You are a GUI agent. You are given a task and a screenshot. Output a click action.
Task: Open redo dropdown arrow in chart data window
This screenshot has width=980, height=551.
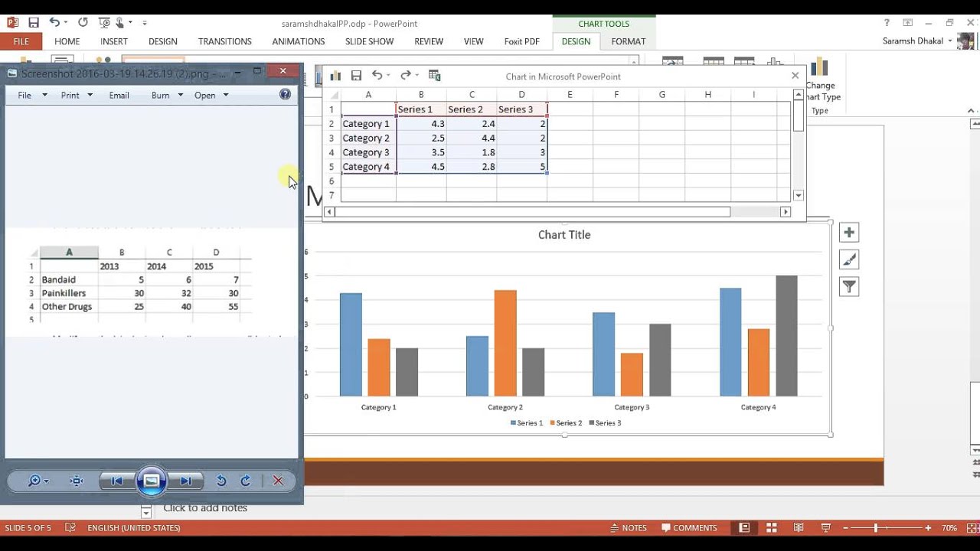tap(416, 75)
